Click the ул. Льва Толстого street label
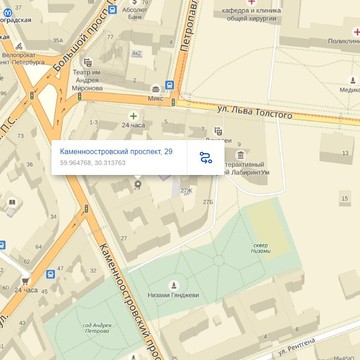The height and width of the screenshot is (360, 360). point(255,112)
